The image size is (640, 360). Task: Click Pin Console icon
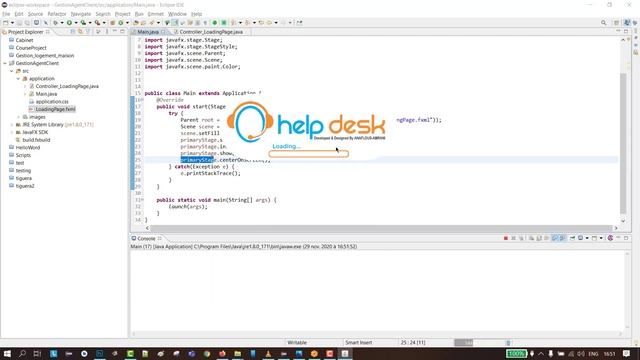tap(572, 238)
